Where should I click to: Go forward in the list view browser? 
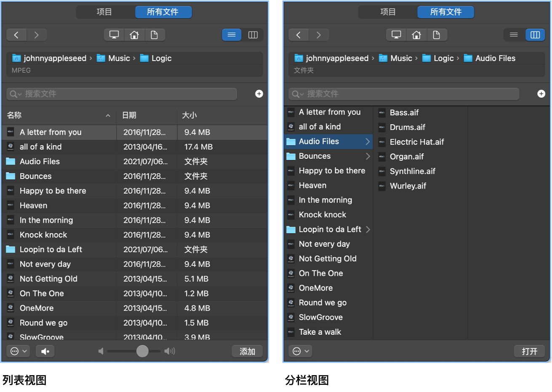[37, 35]
